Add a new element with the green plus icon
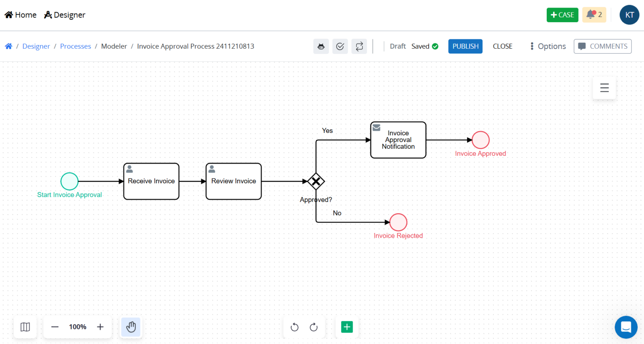The height and width of the screenshot is (344, 644). [x=347, y=327]
